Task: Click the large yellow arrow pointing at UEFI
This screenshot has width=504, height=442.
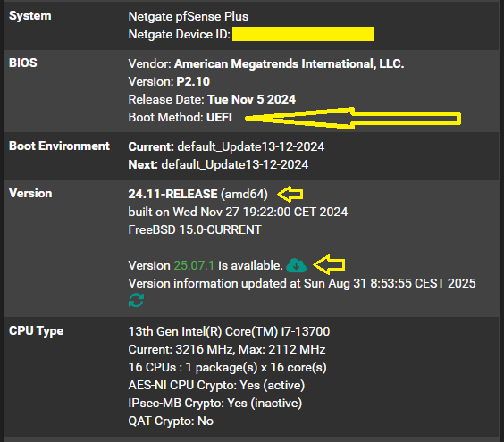Action: pyautogui.click(x=353, y=118)
